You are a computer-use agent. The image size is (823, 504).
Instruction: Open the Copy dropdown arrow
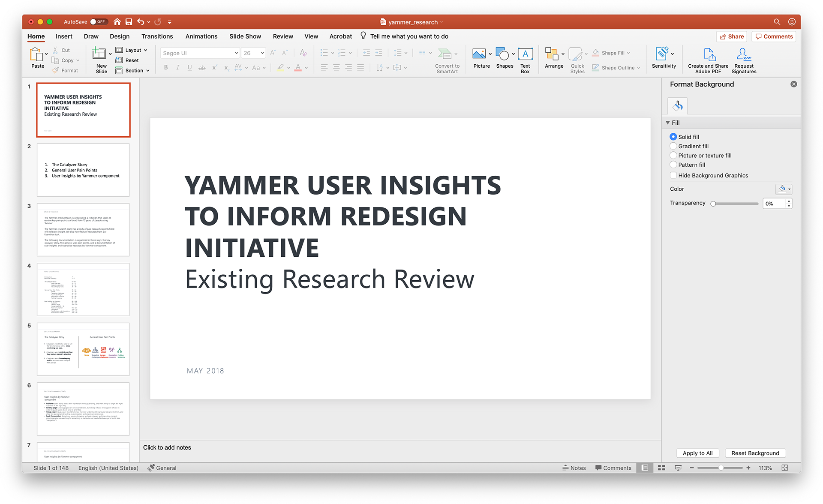[x=78, y=60]
